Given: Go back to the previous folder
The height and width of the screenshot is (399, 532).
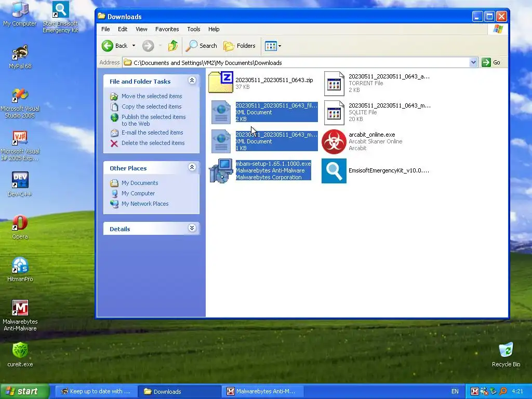Looking at the screenshot, I should pyautogui.click(x=115, y=46).
